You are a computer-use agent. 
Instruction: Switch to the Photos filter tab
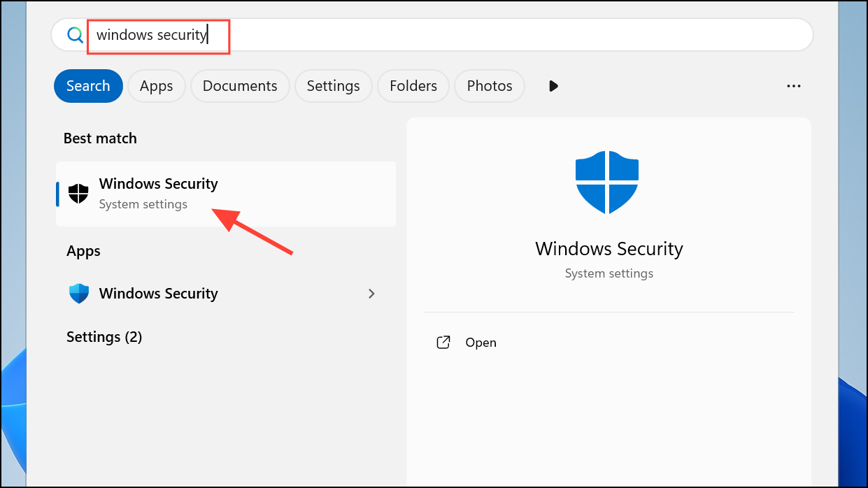(x=490, y=86)
